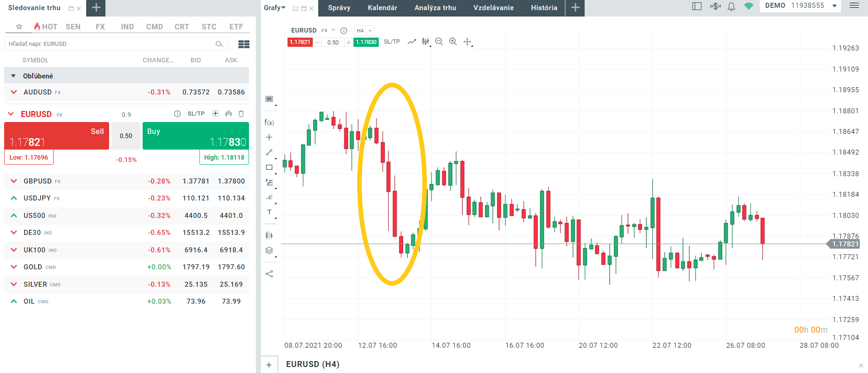The image size is (868, 373).
Task: Open candlestick style icon in chart toolbar
Action: click(x=426, y=42)
